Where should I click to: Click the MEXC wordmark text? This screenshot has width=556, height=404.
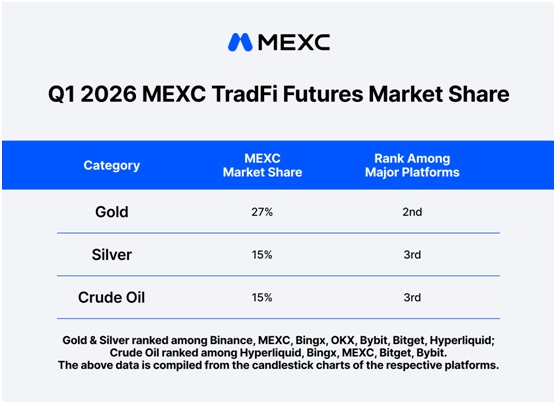[294, 42]
